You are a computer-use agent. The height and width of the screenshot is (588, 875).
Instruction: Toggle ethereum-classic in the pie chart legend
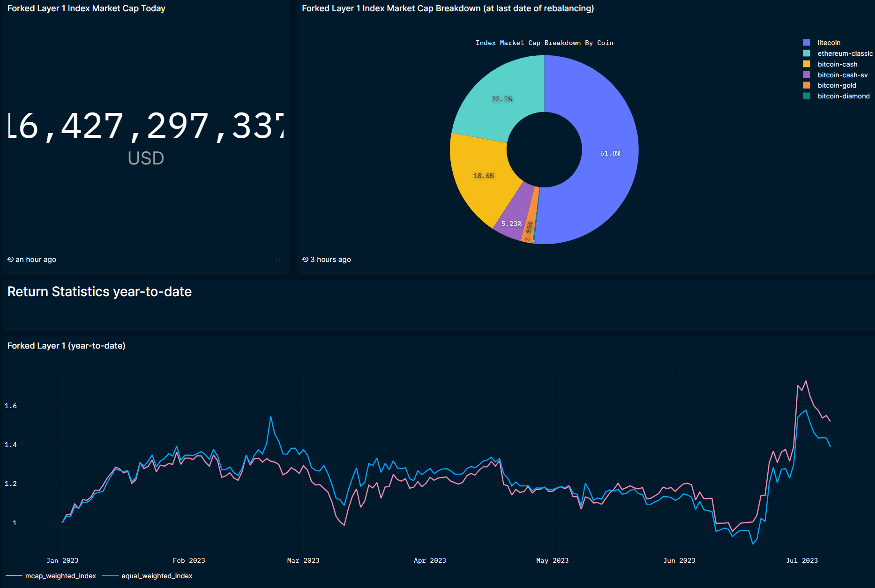845,53
